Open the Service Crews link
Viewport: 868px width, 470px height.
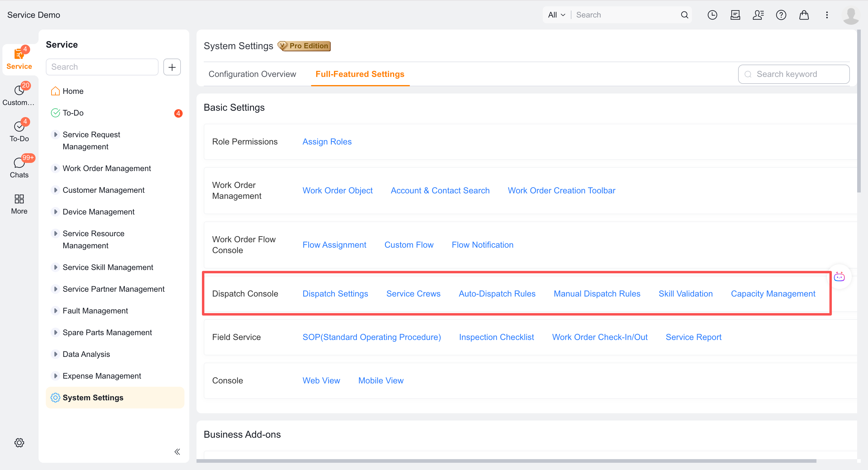pyautogui.click(x=414, y=294)
